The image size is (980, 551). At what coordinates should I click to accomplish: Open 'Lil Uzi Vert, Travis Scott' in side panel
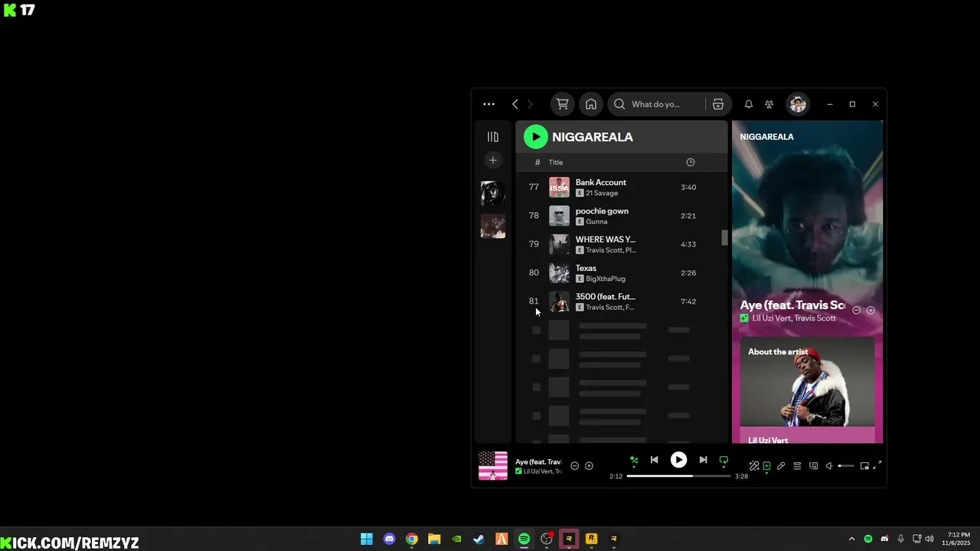pyautogui.click(x=794, y=318)
